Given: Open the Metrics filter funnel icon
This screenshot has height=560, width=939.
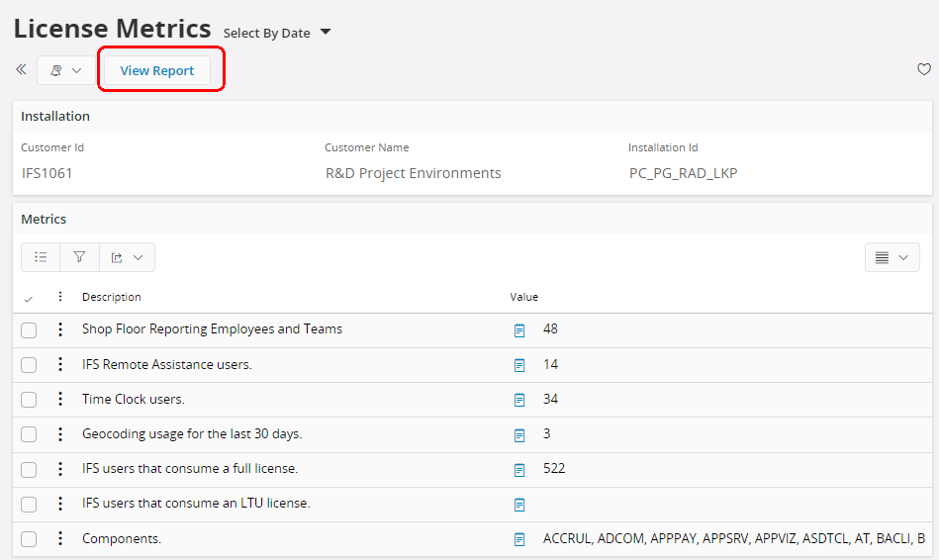Looking at the screenshot, I should [79, 257].
